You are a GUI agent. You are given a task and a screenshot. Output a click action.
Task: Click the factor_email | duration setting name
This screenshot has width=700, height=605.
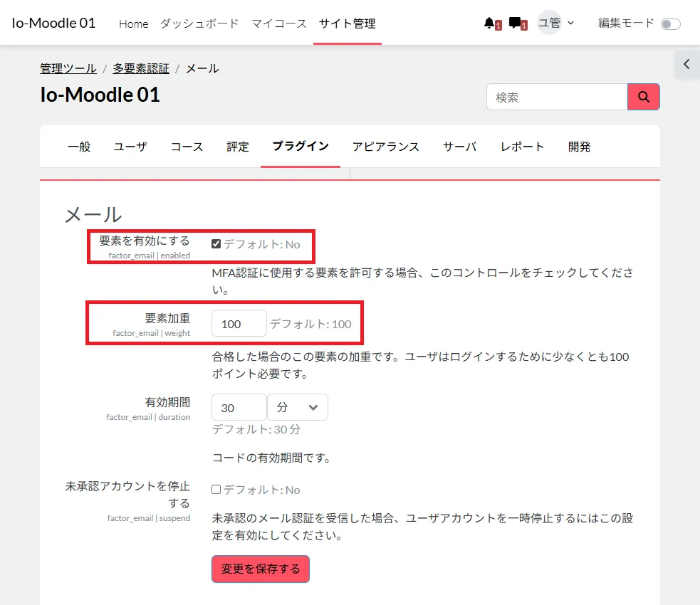(x=148, y=416)
